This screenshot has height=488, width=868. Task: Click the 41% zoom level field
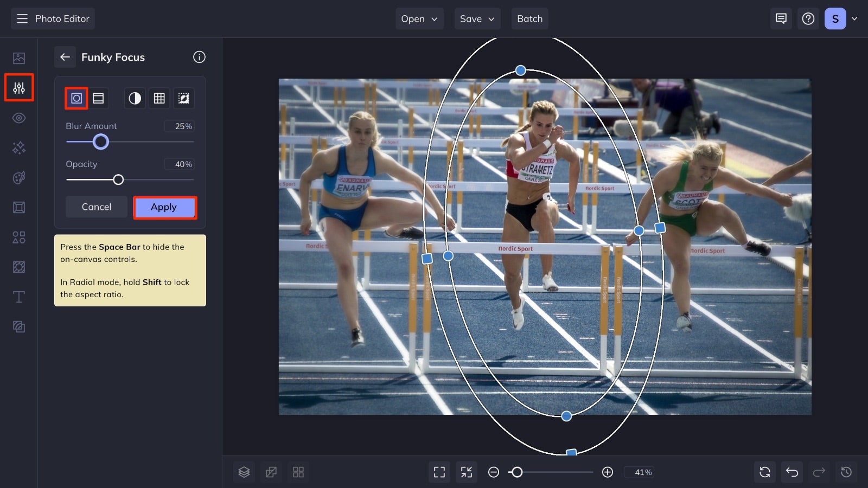640,472
